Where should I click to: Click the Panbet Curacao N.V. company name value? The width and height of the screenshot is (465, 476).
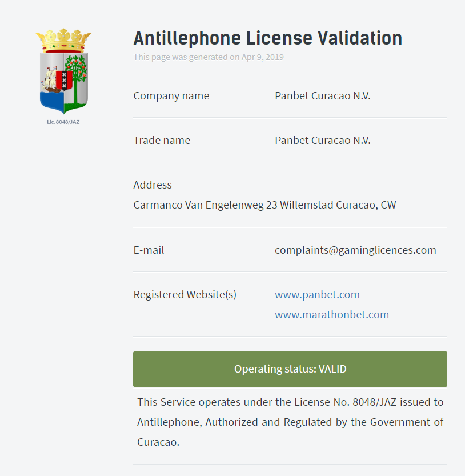coord(323,95)
